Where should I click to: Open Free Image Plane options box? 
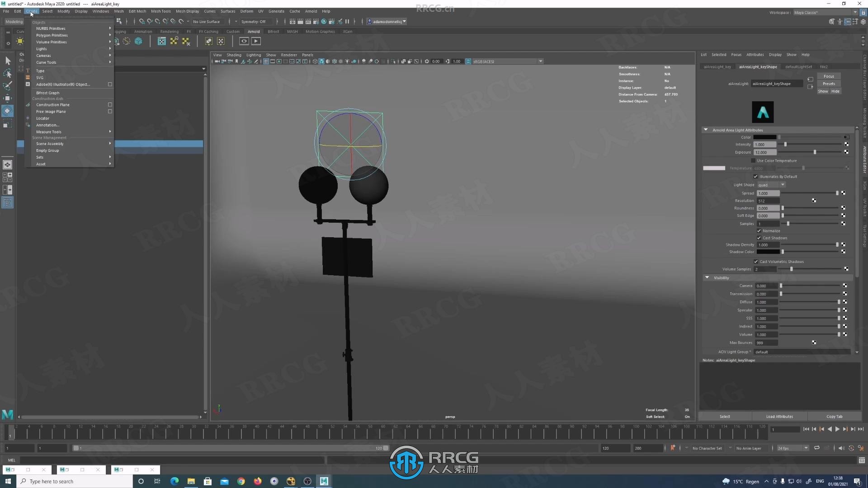[110, 111]
